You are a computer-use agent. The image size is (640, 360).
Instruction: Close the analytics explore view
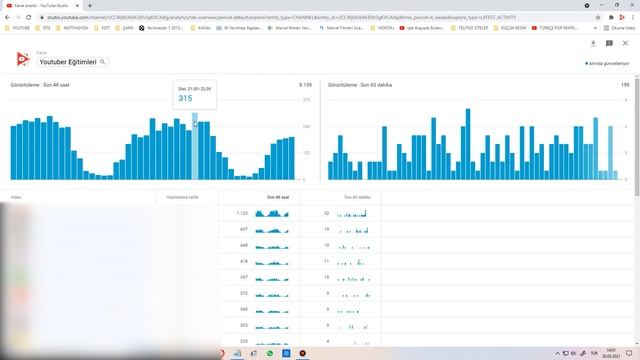[x=625, y=43]
